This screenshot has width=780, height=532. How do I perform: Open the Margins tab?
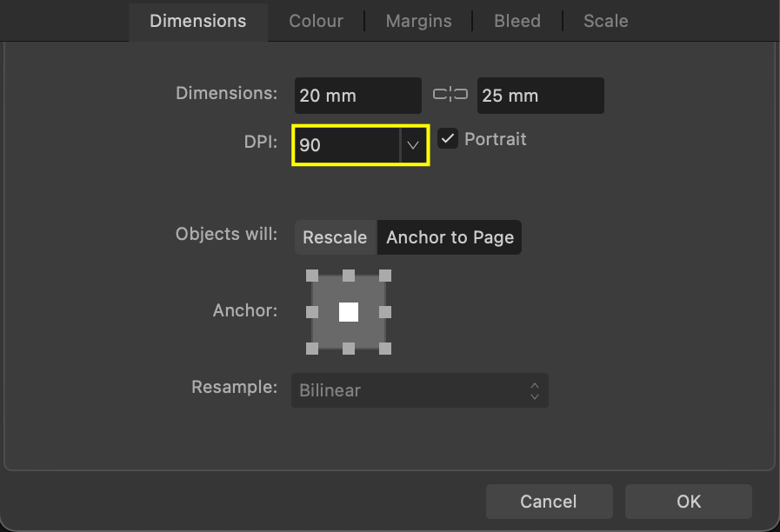click(418, 21)
